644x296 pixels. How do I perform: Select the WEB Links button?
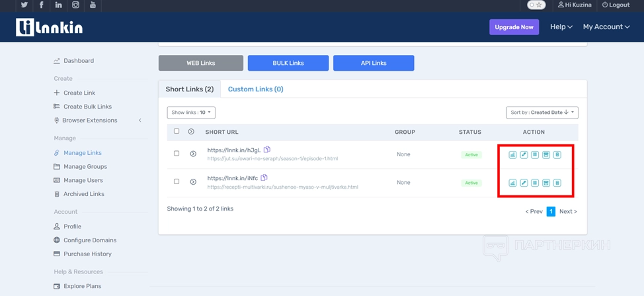tap(201, 64)
